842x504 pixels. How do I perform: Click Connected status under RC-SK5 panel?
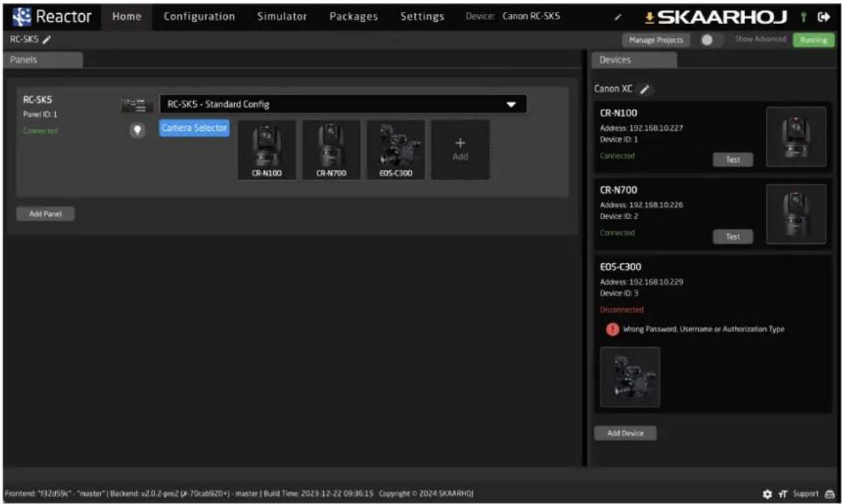40,131
